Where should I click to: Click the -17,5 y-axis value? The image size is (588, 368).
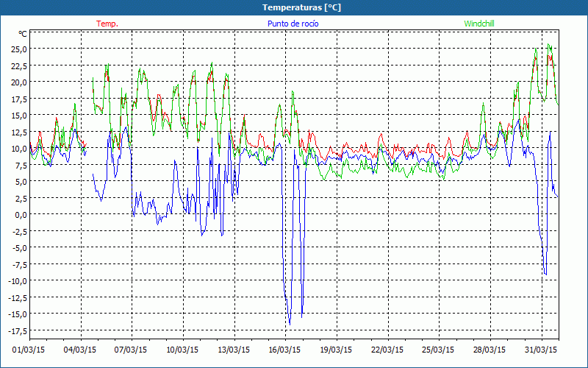pos(18,330)
